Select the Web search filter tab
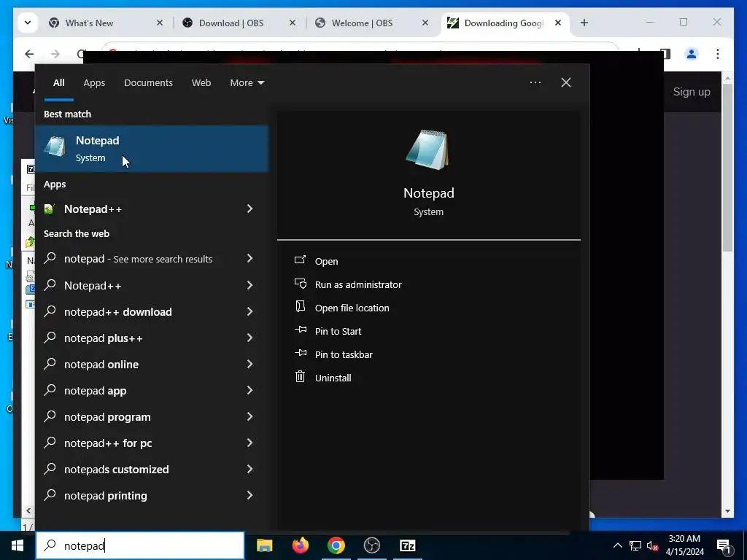Screen dimensions: 747x560 click(x=201, y=82)
